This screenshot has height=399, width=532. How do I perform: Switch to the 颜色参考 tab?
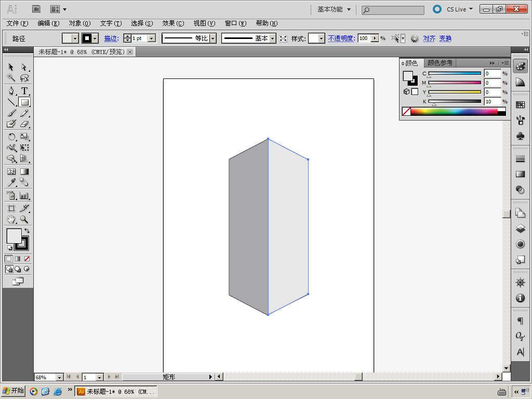click(x=440, y=63)
